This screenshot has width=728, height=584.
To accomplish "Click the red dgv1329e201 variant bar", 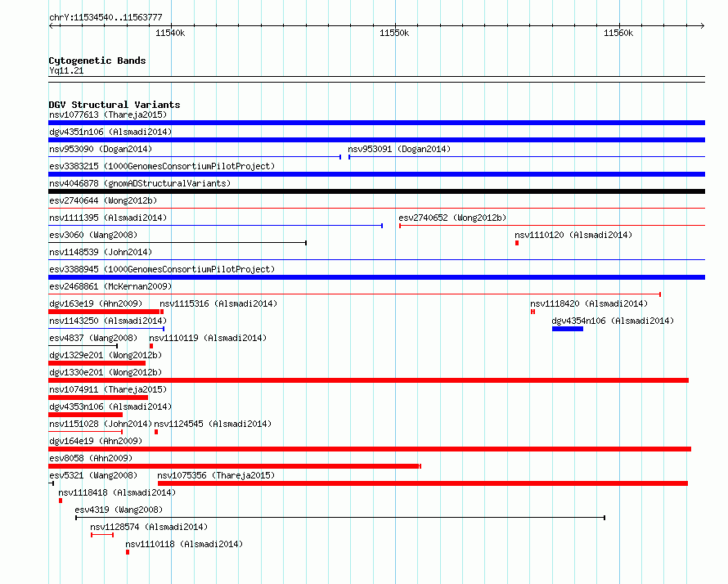I will pos(97,363).
